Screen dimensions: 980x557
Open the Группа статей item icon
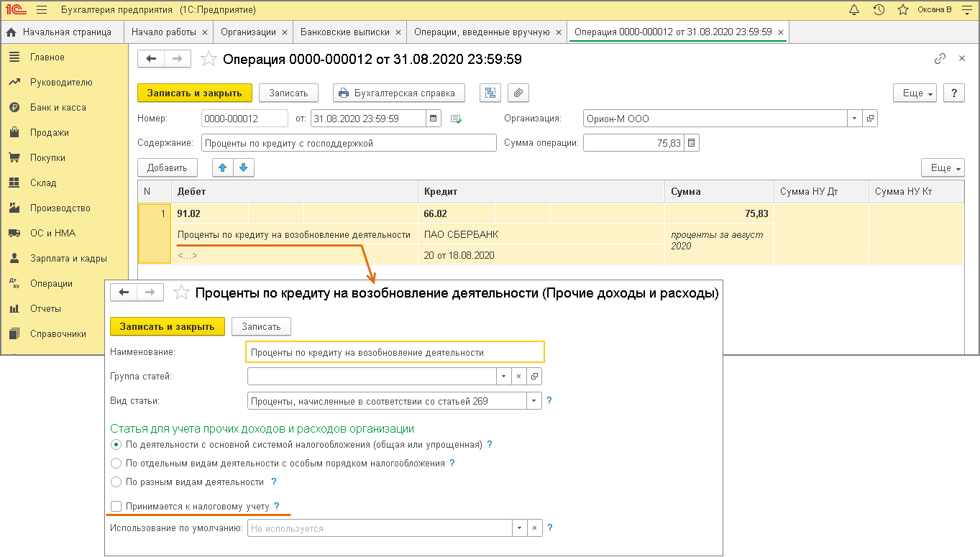pyautogui.click(x=534, y=376)
